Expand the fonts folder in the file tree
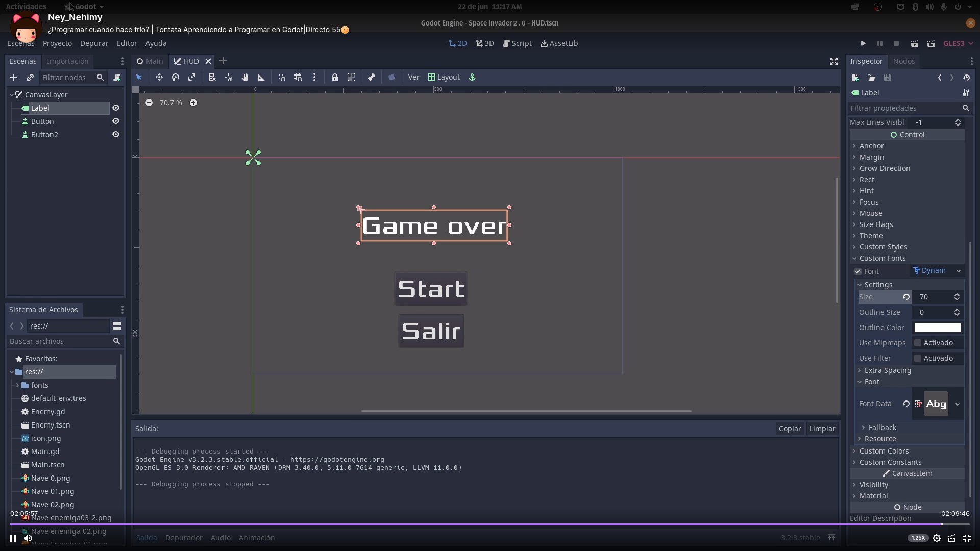Screen dimensions: 980x551 pos(17,385)
